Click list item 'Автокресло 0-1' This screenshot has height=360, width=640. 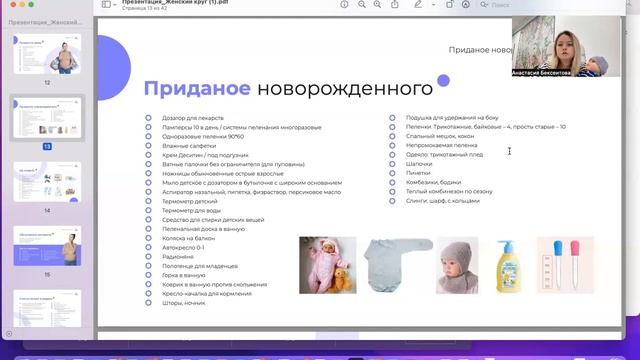tap(183, 248)
